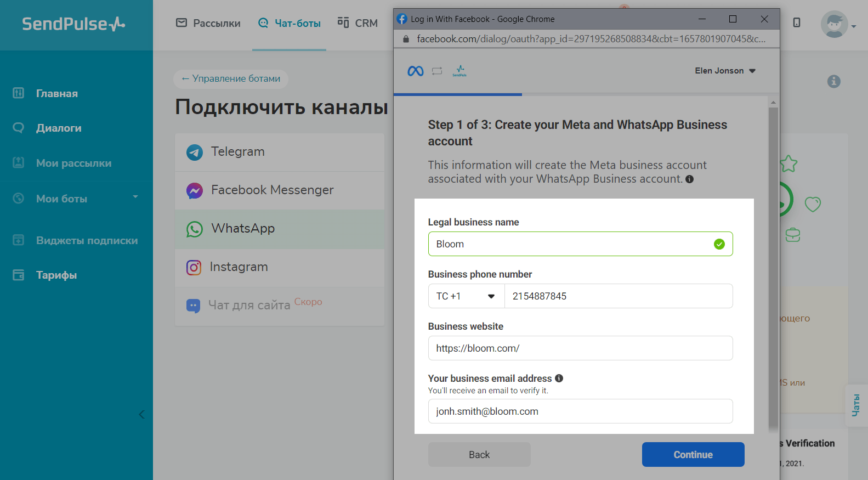
Task: Click the dialog vertical scrollbar
Action: tap(773, 263)
